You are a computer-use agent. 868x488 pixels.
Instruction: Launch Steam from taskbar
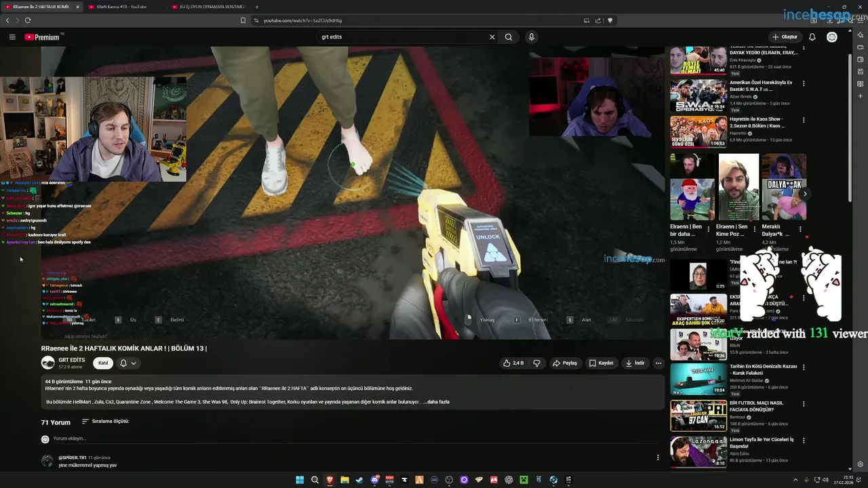359,480
